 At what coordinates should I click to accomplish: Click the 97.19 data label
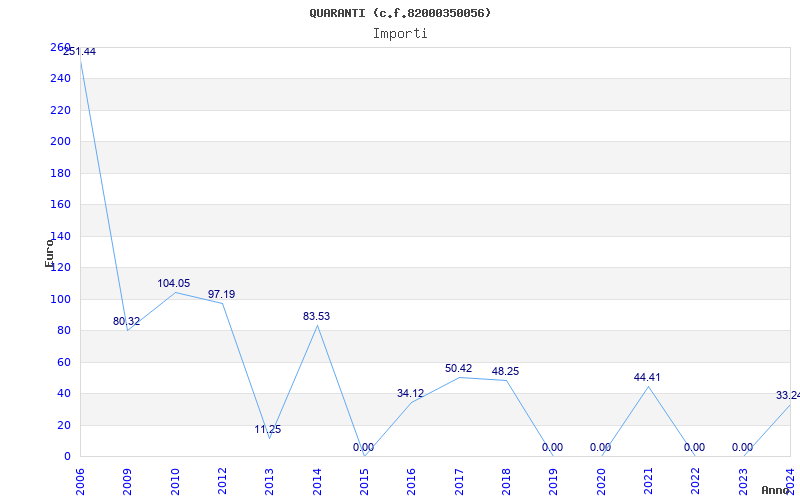221,294
